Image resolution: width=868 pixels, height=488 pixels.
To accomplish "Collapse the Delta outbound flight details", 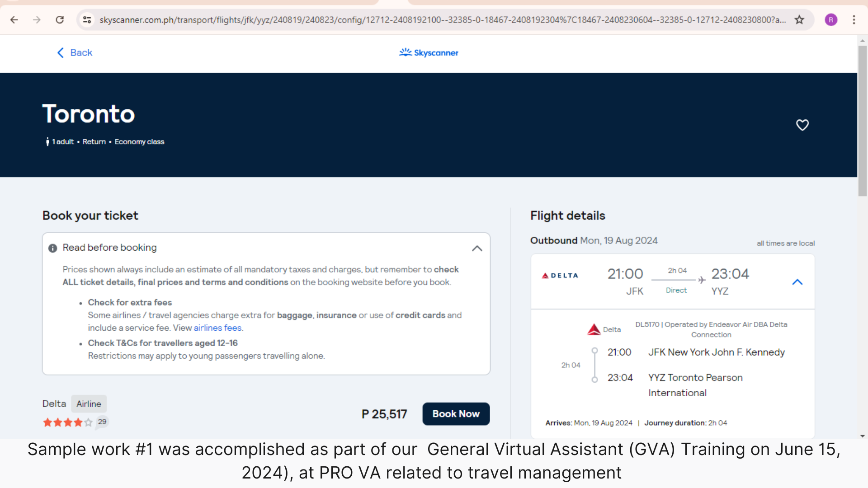I will click(x=797, y=282).
